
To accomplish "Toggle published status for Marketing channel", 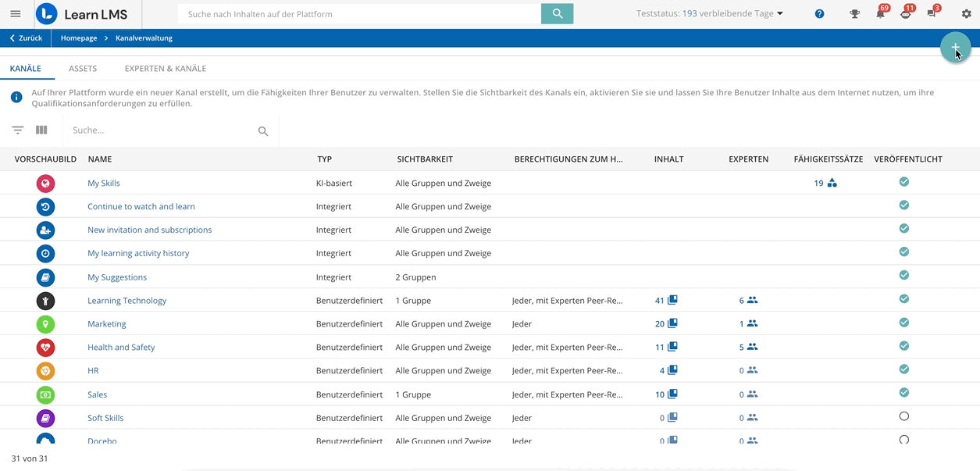I will (x=903, y=323).
